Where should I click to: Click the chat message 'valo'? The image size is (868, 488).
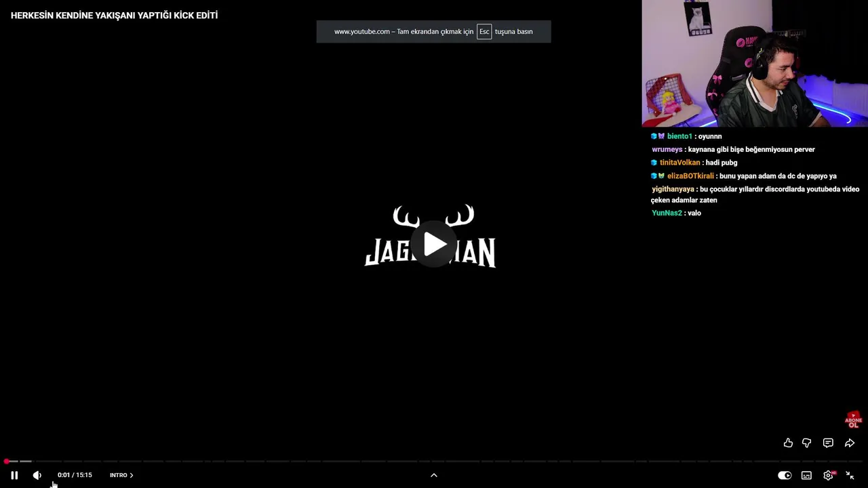(x=694, y=213)
